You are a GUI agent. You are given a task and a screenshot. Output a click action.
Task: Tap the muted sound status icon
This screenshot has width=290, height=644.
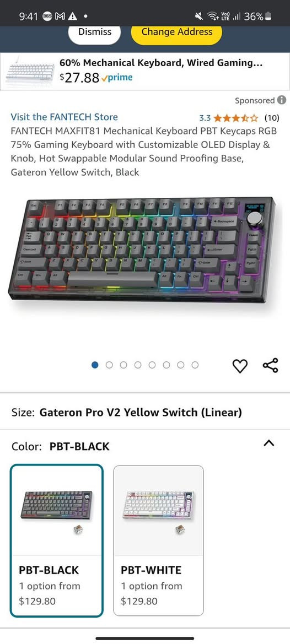pos(199,17)
